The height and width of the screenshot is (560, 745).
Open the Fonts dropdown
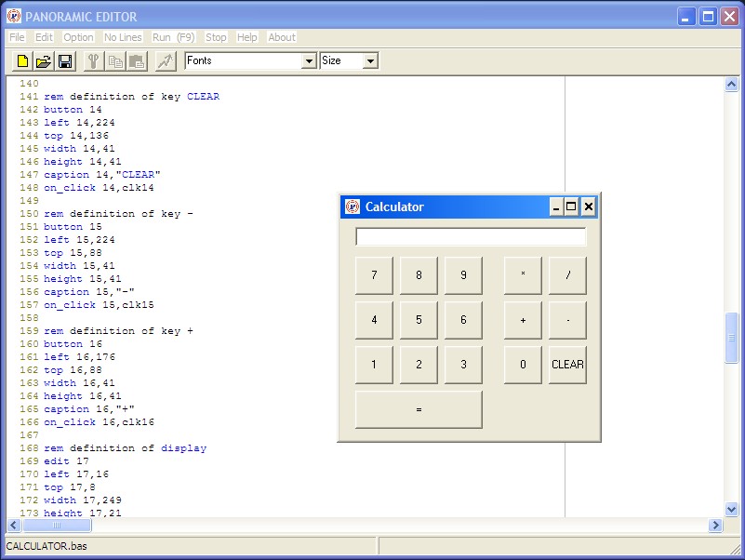click(x=309, y=60)
